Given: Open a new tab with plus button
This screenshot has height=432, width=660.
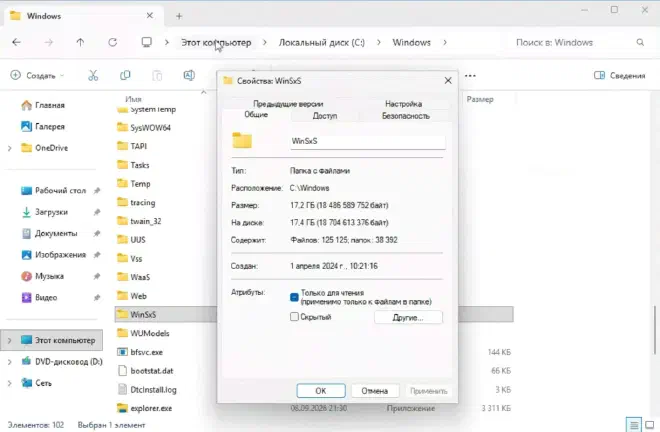Looking at the screenshot, I should coord(179,16).
